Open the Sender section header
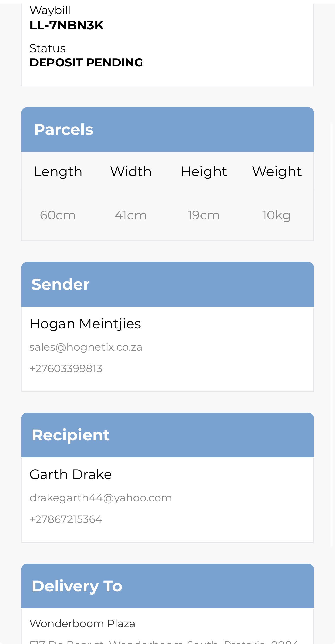Image resolution: width=335 pixels, height=644 pixels. [x=167, y=284]
